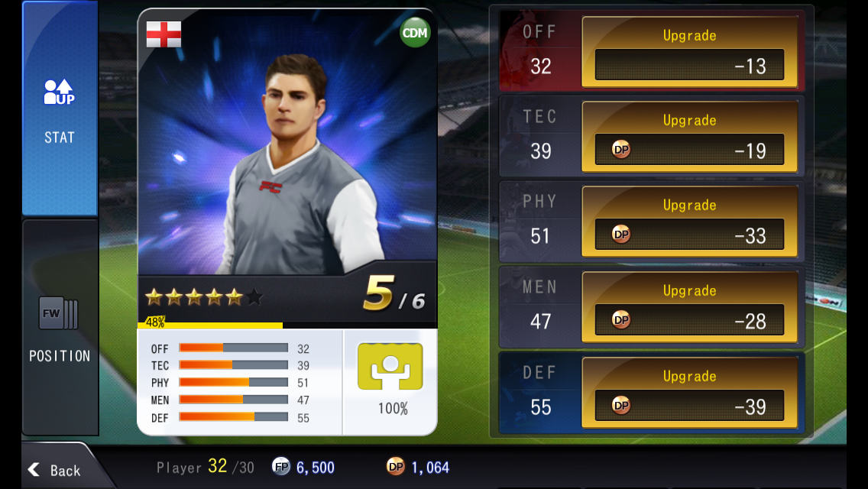Viewport: 868px width, 489px height.
Task: Click the player-UP stat icon
Action: point(60,92)
